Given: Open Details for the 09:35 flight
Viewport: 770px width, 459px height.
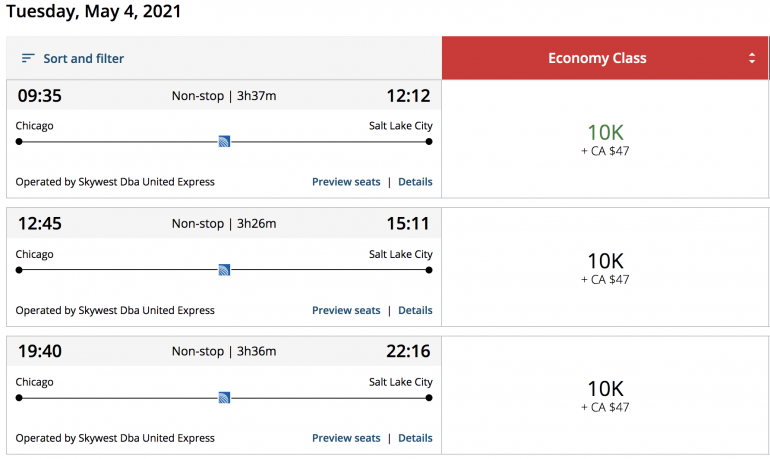Looking at the screenshot, I should coord(415,182).
